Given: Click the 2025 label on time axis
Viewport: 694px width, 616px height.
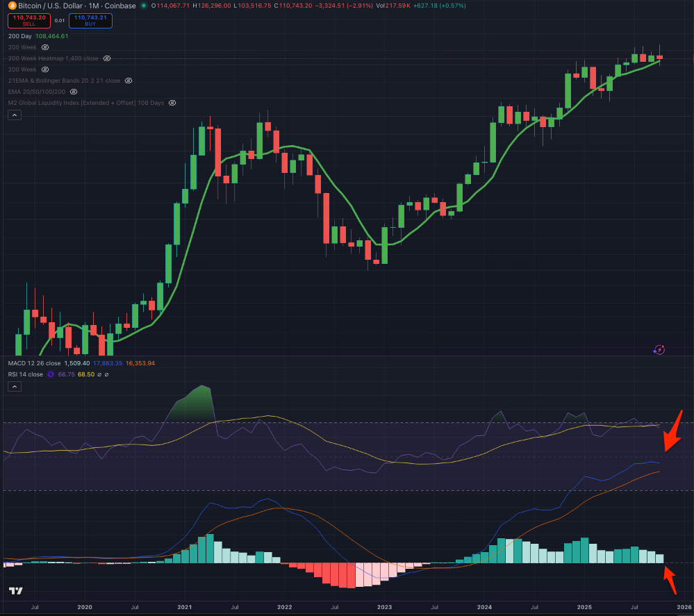Looking at the screenshot, I should pos(584,607).
